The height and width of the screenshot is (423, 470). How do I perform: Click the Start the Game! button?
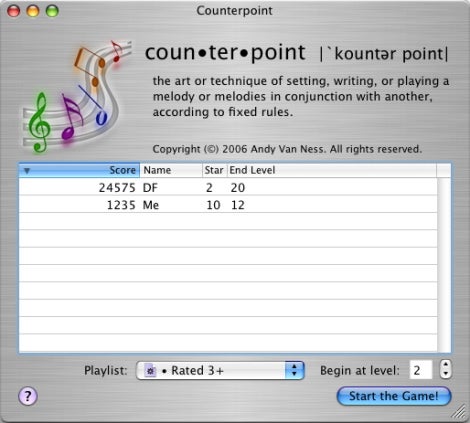coord(394,396)
